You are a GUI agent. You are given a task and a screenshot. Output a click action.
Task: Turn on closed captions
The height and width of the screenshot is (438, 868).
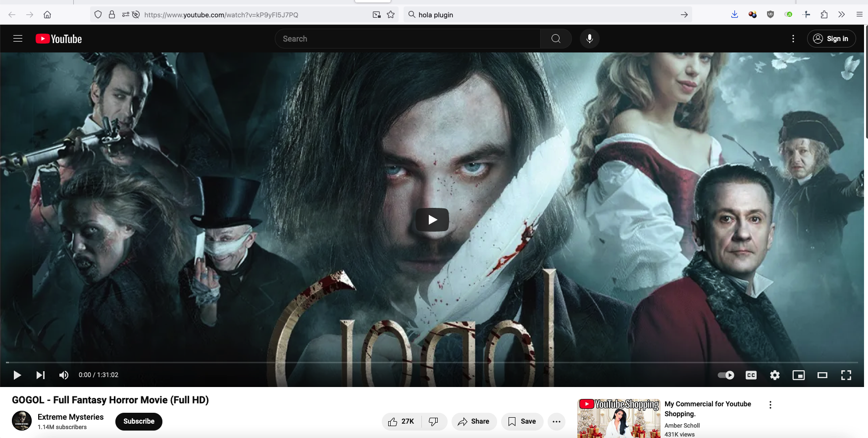pos(751,375)
